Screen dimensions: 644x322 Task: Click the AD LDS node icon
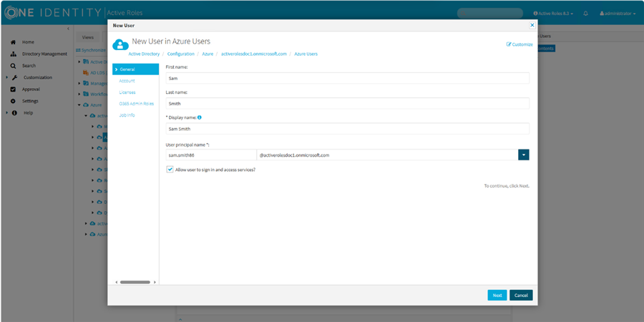[86, 73]
